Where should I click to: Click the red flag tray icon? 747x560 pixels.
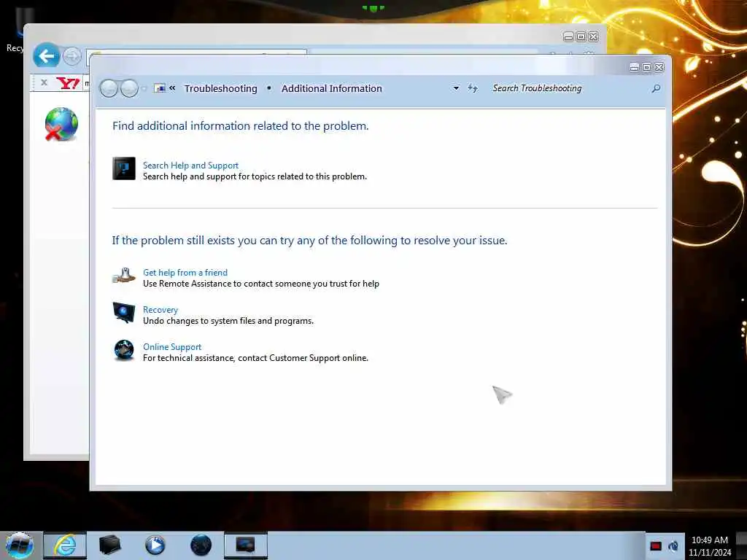[656, 545]
